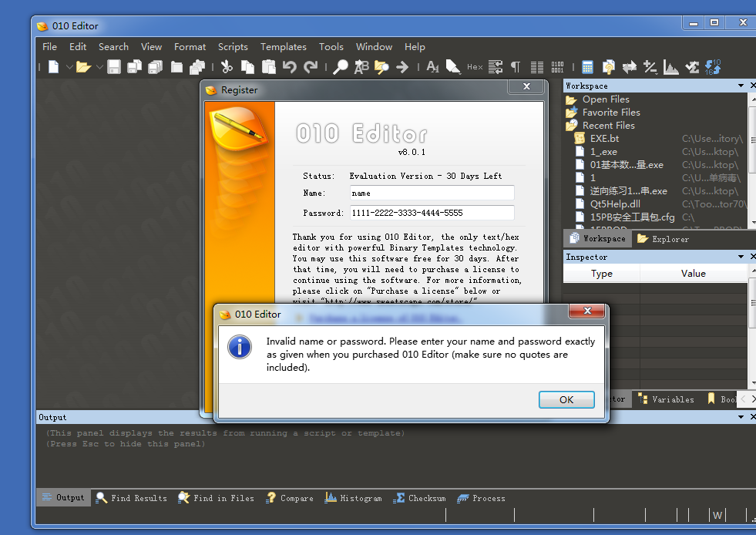Viewport: 756px width, 535px height.
Task: Switch to the Checksum output tab
Action: [x=419, y=498]
